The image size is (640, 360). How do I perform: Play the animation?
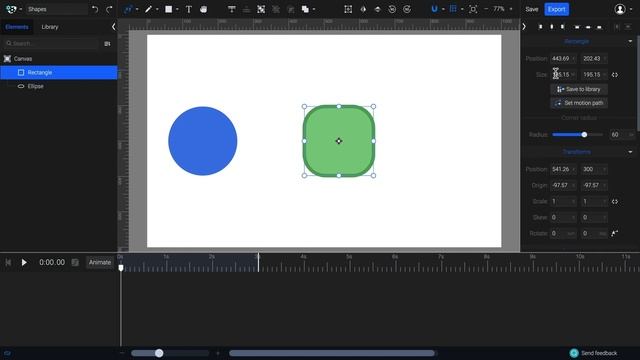pyautogui.click(x=24, y=262)
